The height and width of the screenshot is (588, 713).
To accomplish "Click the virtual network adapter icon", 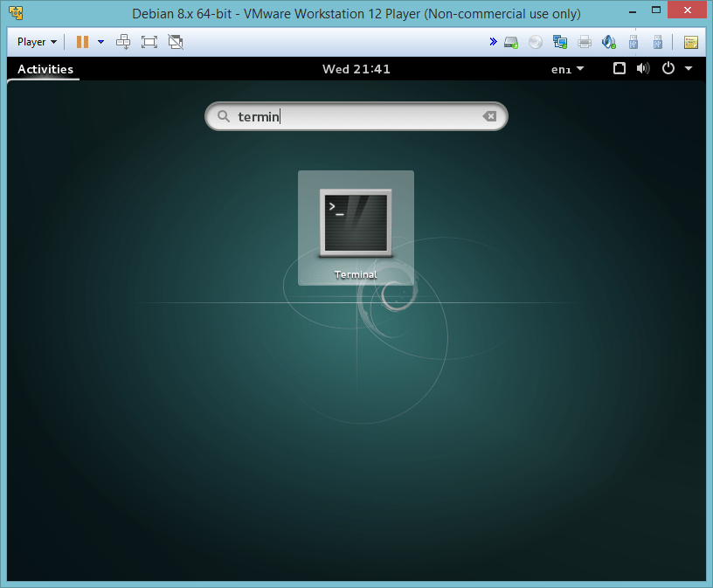I will pos(559,41).
